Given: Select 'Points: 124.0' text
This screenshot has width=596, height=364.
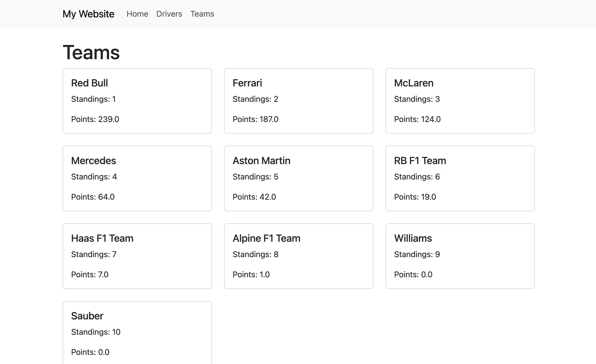Looking at the screenshot, I should [x=417, y=119].
